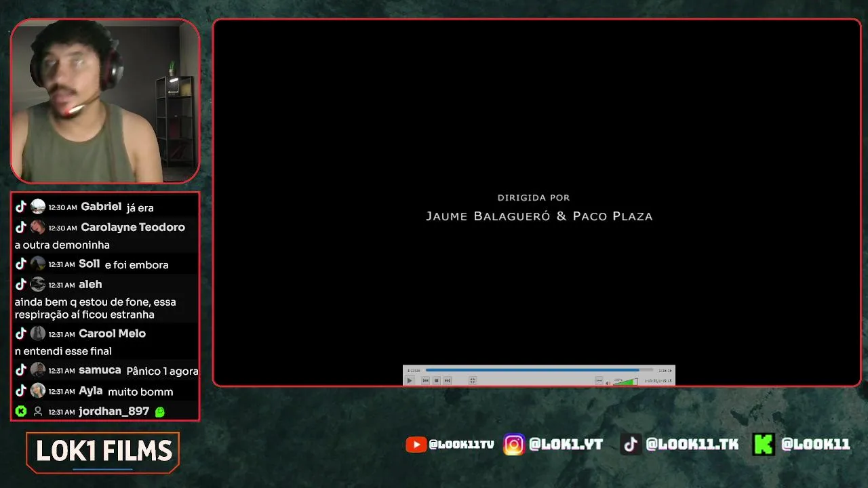Viewport: 868px width, 488px height.
Task: Click the username jordhan_897 in chat
Action: tap(114, 411)
